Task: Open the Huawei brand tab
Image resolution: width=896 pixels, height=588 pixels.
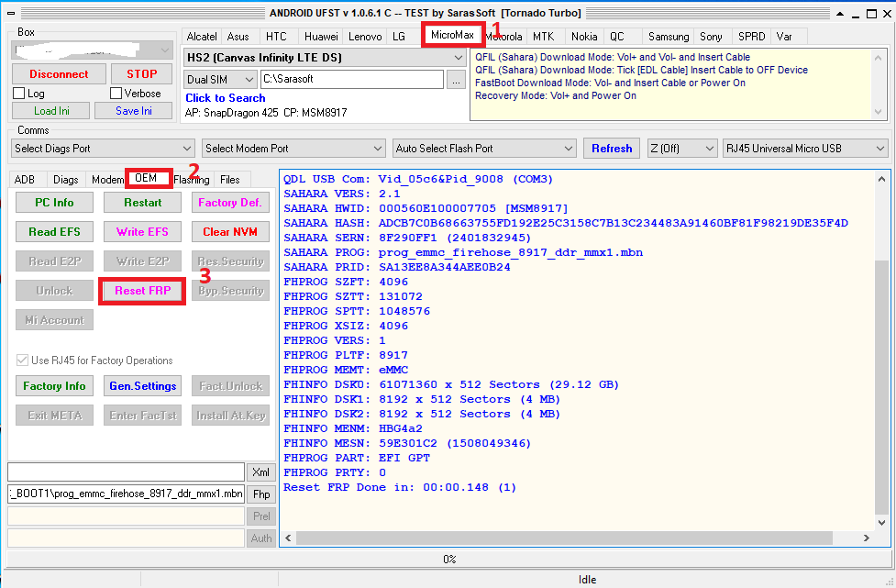Action: tap(321, 37)
